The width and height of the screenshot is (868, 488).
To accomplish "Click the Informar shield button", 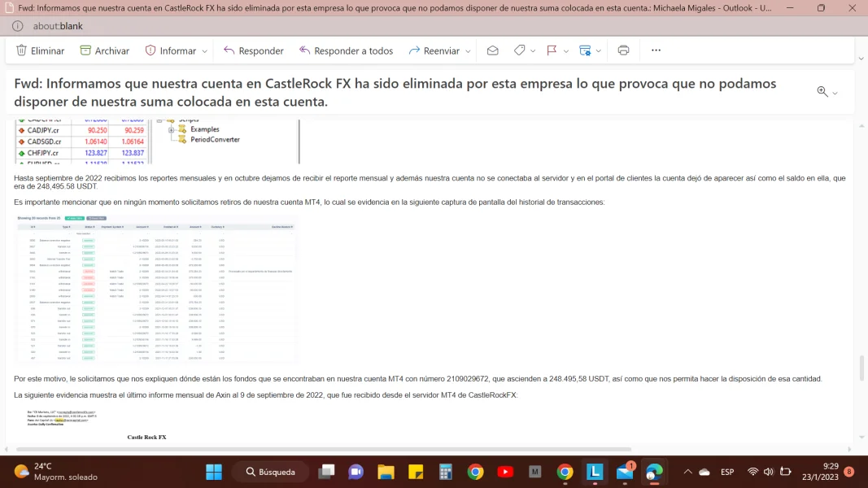I will pos(171,50).
